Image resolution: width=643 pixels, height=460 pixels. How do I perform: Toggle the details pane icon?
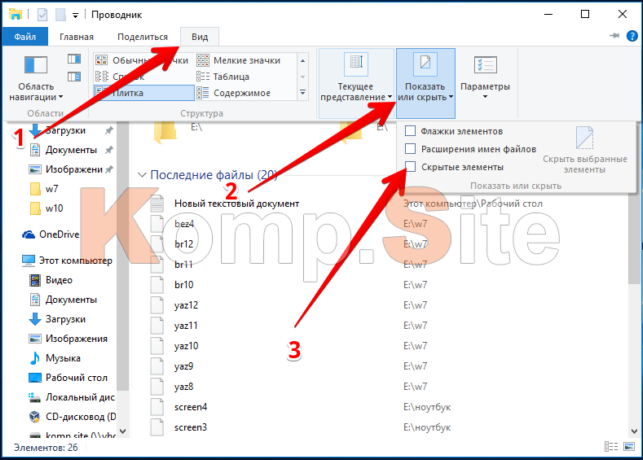point(74,77)
